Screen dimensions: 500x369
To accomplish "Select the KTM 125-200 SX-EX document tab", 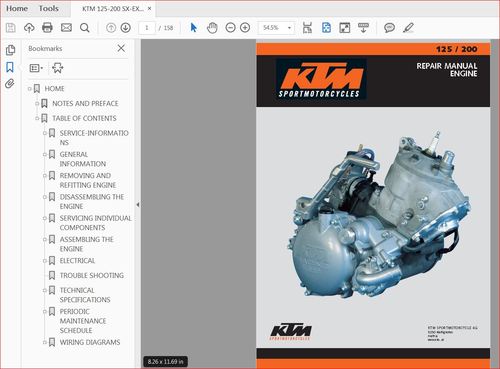I will pyautogui.click(x=113, y=9).
